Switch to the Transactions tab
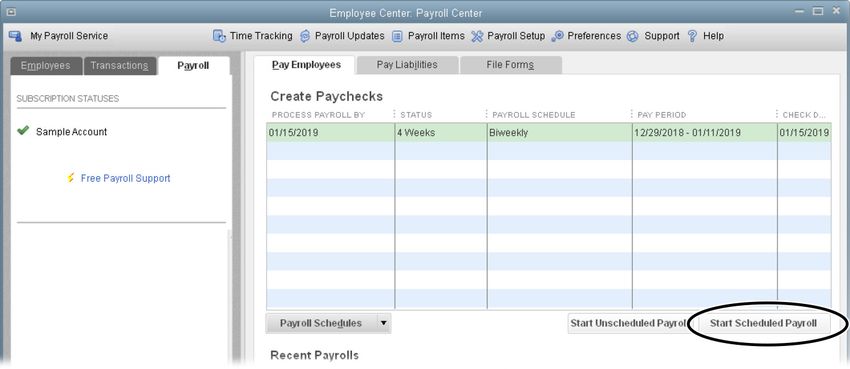The image size is (850, 369). [120, 66]
